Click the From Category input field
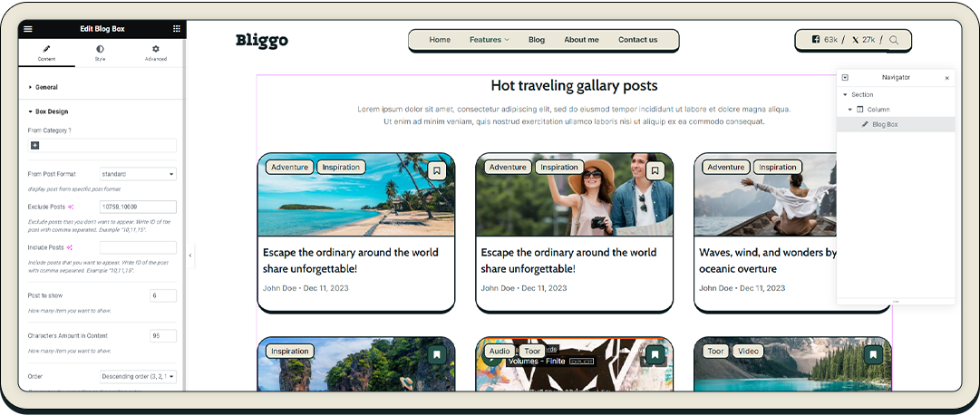Viewport: 980px width, 415px height. click(x=102, y=146)
